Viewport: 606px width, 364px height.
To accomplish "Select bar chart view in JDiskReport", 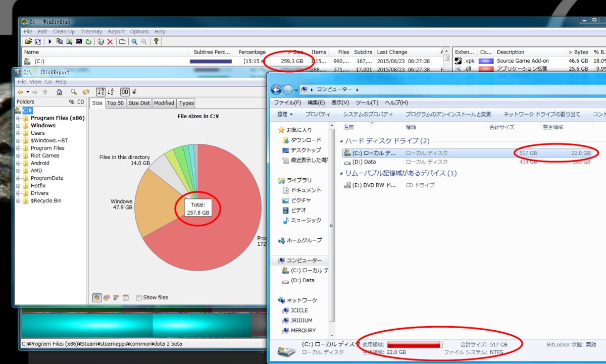I will [116, 298].
